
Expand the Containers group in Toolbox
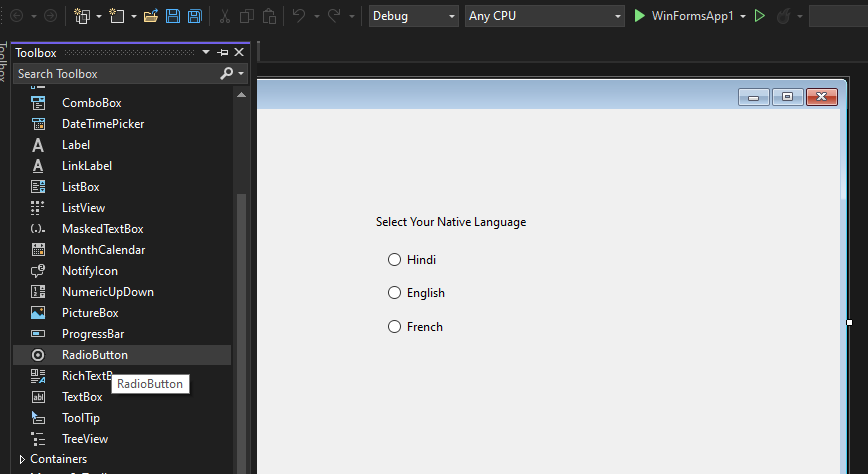pyautogui.click(x=23, y=459)
